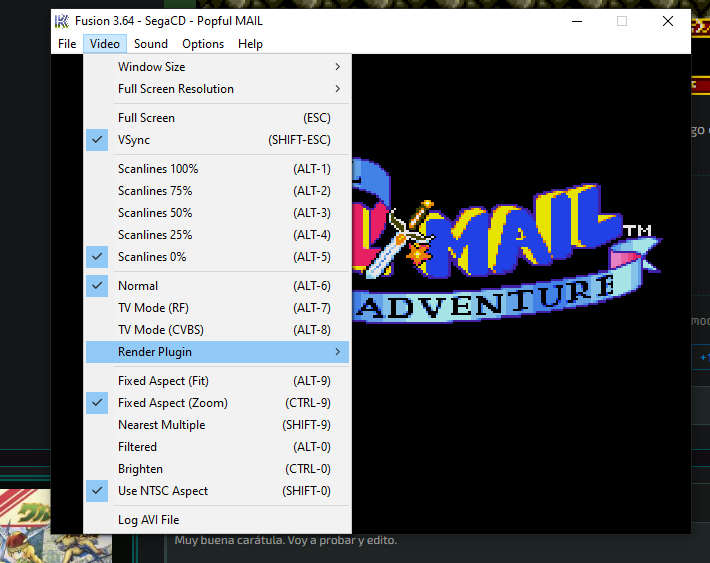Select Scanlines 25%
710x563 pixels.
pos(217,235)
